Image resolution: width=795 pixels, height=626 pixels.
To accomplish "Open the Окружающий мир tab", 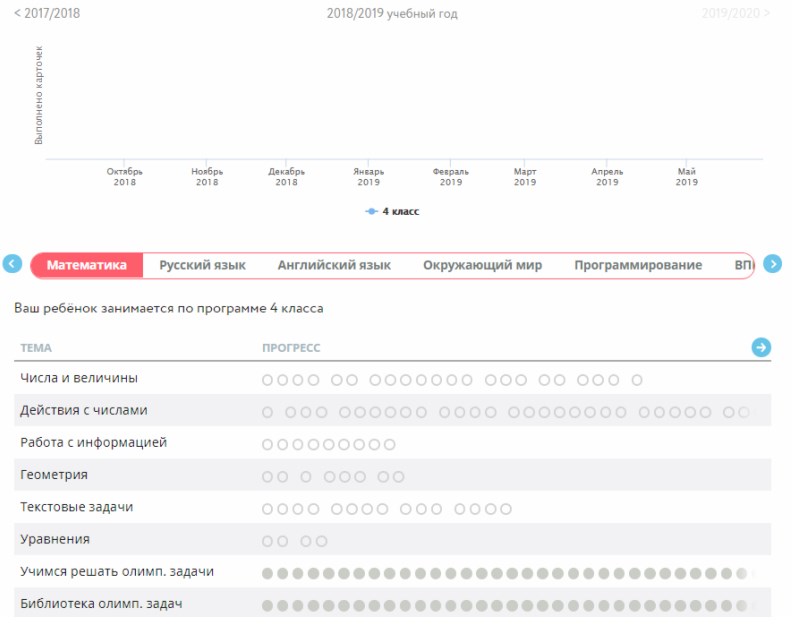I will pyautogui.click(x=483, y=265).
